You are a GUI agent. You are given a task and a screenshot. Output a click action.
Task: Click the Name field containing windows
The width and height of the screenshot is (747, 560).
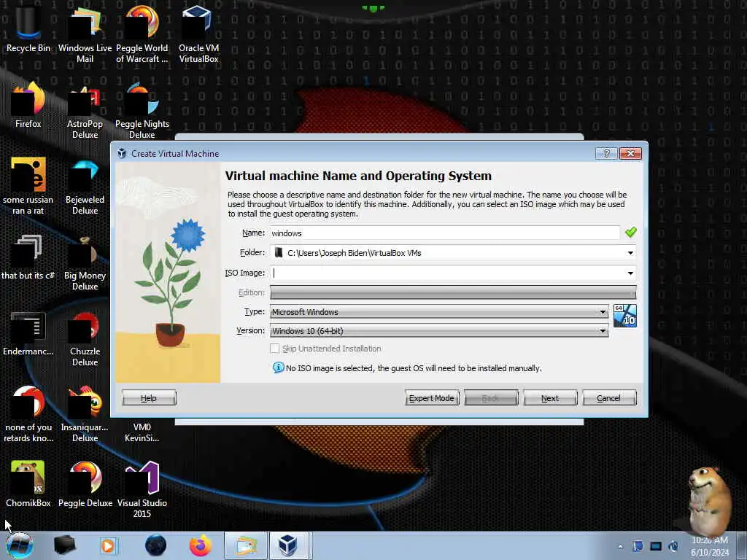pos(444,233)
